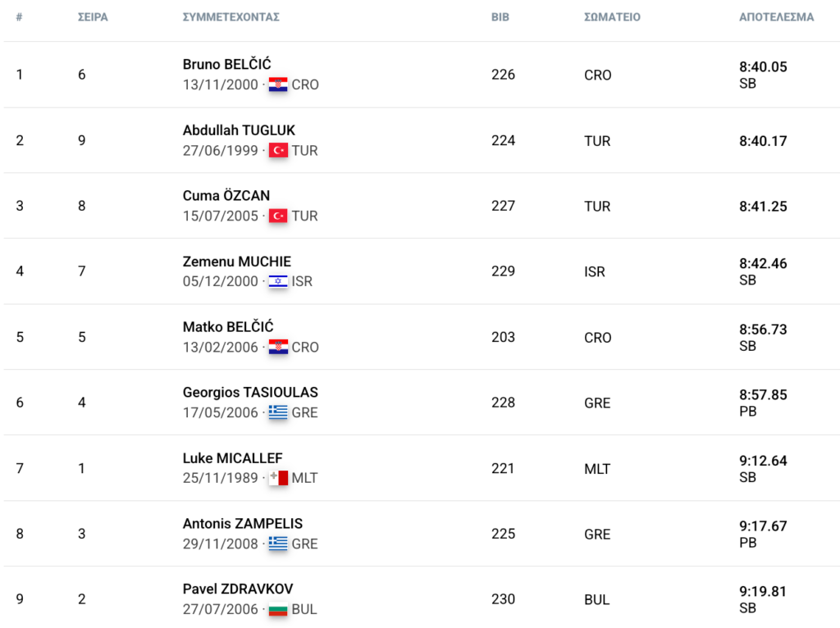Click the Croatian flag beside Bruno BELČIĆ
The image size is (840, 628).
click(278, 84)
